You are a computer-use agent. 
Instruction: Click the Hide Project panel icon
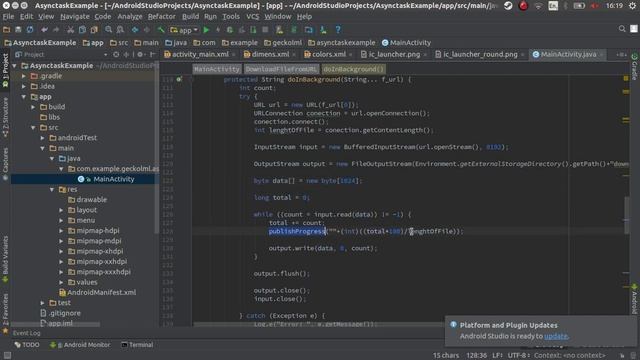point(153,54)
